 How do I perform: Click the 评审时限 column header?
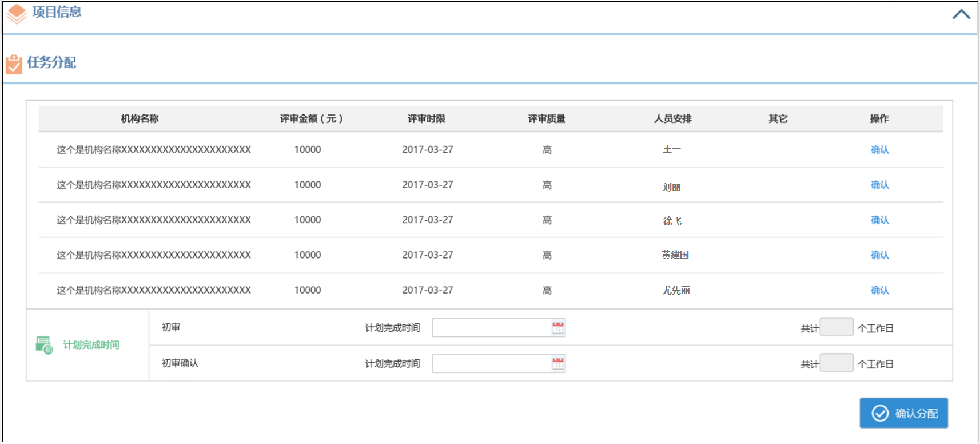pyautogui.click(x=427, y=119)
